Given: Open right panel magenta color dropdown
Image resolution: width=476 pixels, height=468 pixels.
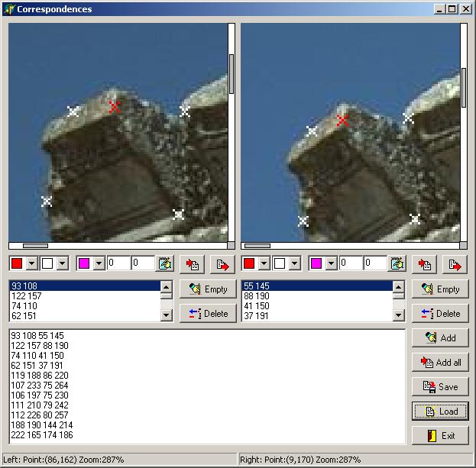Looking at the screenshot, I should pyautogui.click(x=331, y=263).
